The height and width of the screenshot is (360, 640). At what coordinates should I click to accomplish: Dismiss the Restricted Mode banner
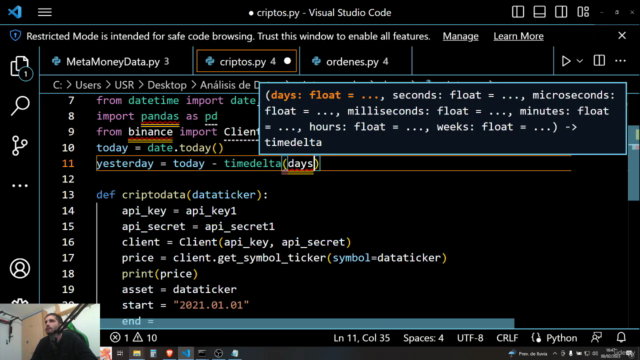[x=622, y=36]
